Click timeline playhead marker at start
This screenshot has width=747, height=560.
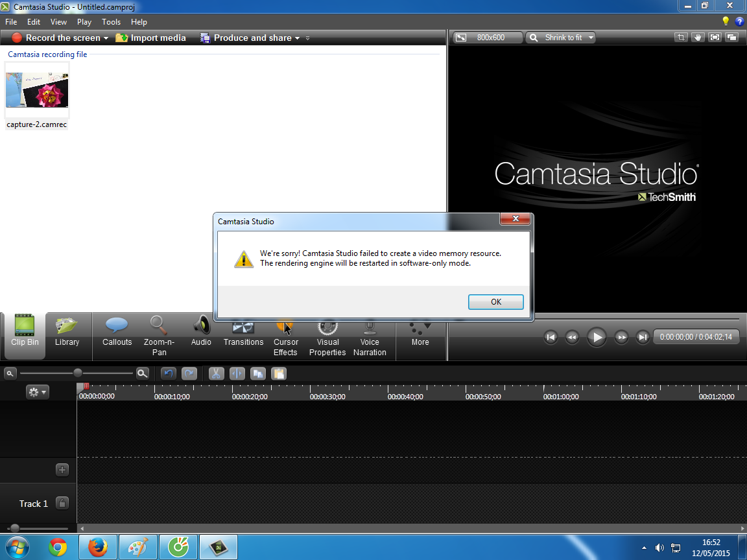86,386
